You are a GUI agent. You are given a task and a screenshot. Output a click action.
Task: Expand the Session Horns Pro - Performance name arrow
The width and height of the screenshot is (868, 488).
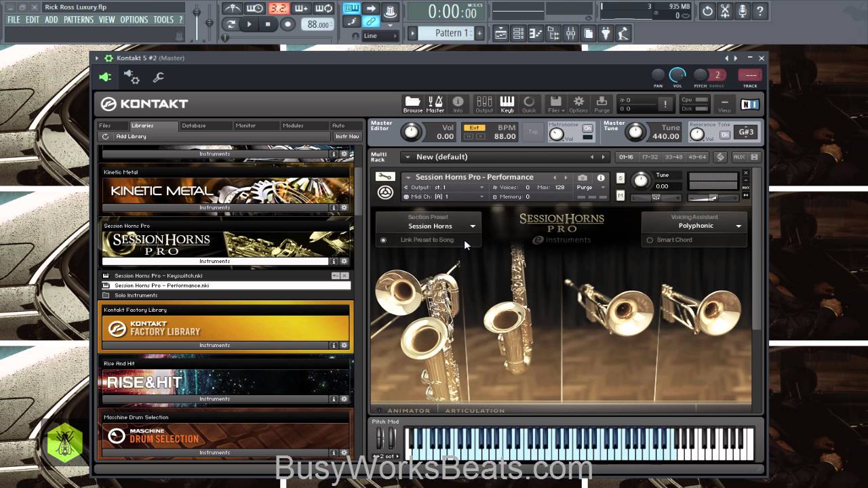408,178
